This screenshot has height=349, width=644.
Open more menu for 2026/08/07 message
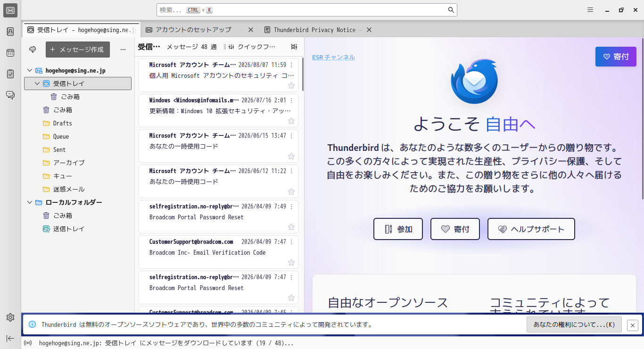pos(291,65)
